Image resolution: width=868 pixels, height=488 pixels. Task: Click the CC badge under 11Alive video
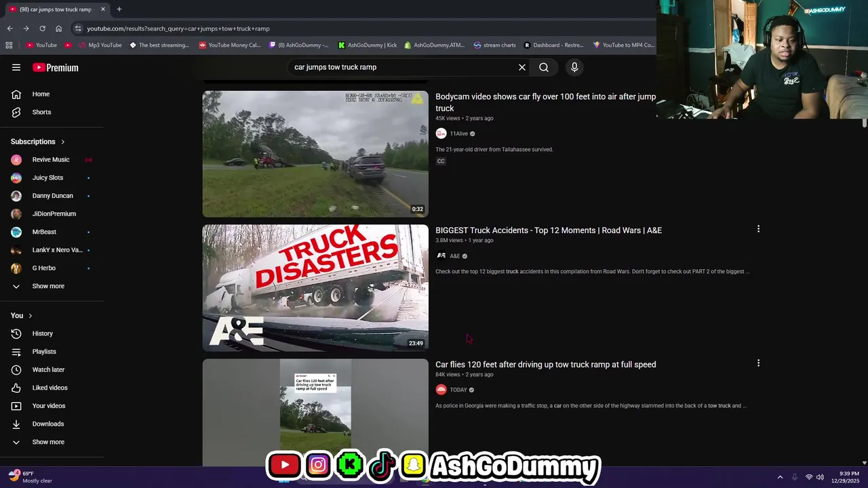point(441,161)
